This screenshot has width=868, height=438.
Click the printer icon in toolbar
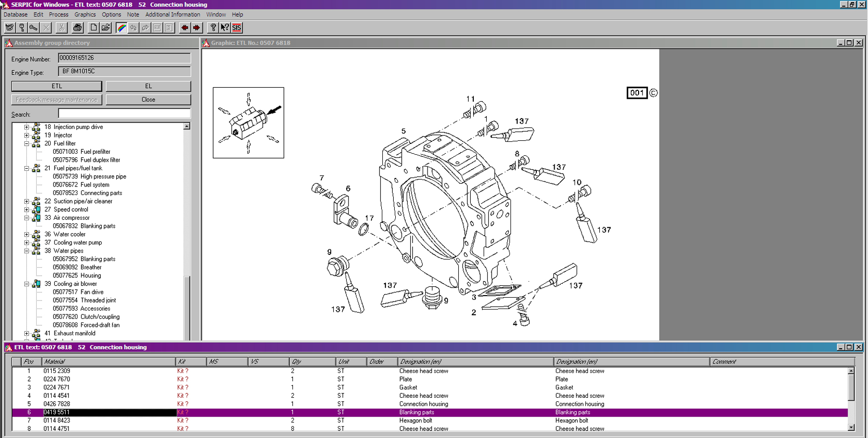[x=77, y=28]
